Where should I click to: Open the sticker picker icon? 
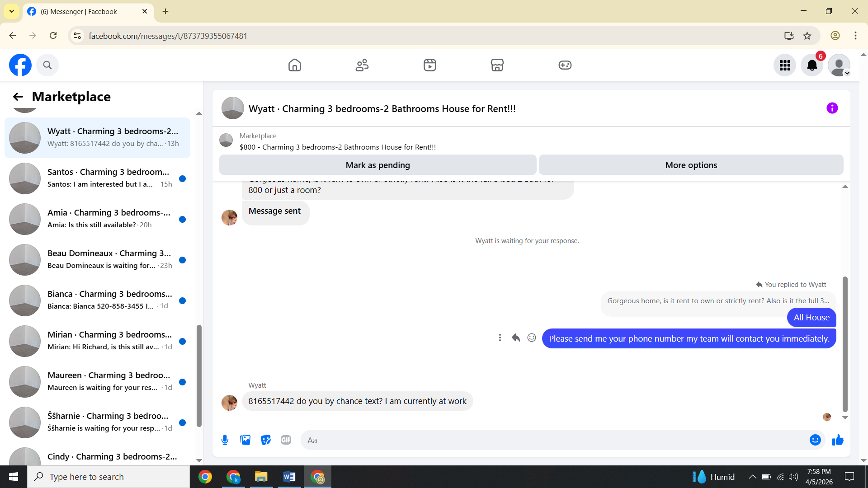(266, 440)
